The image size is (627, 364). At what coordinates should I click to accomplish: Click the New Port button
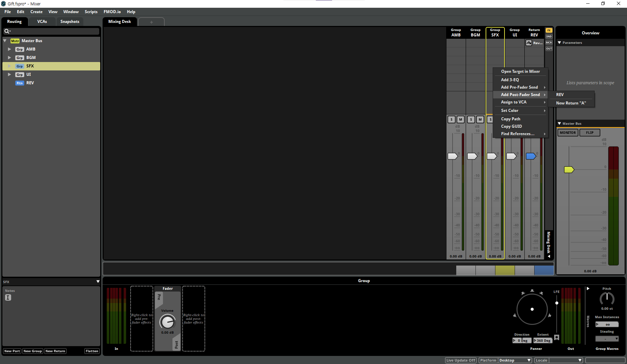pos(12,351)
